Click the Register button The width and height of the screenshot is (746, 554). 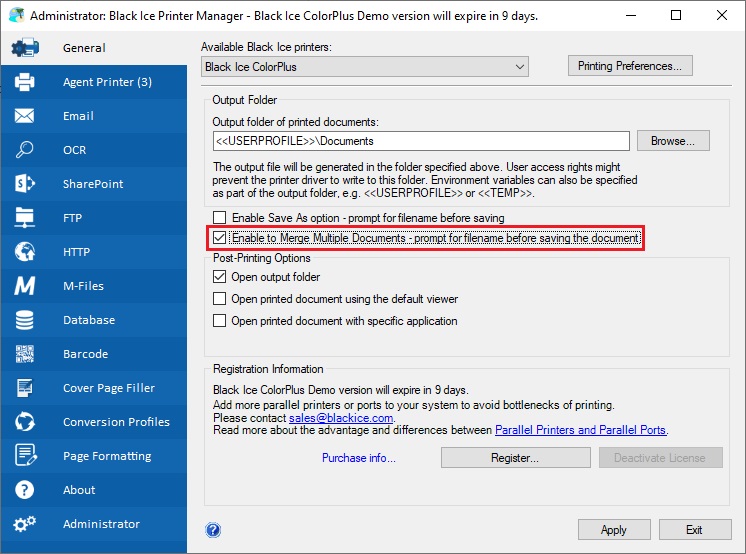tap(515, 457)
